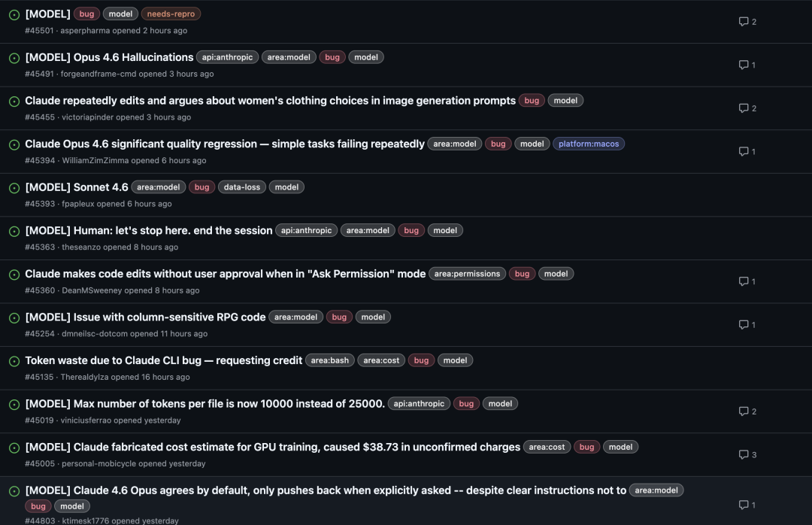This screenshot has height=525, width=812.
Task: Click comment icon for GPU training cost issue
Action: click(744, 455)
